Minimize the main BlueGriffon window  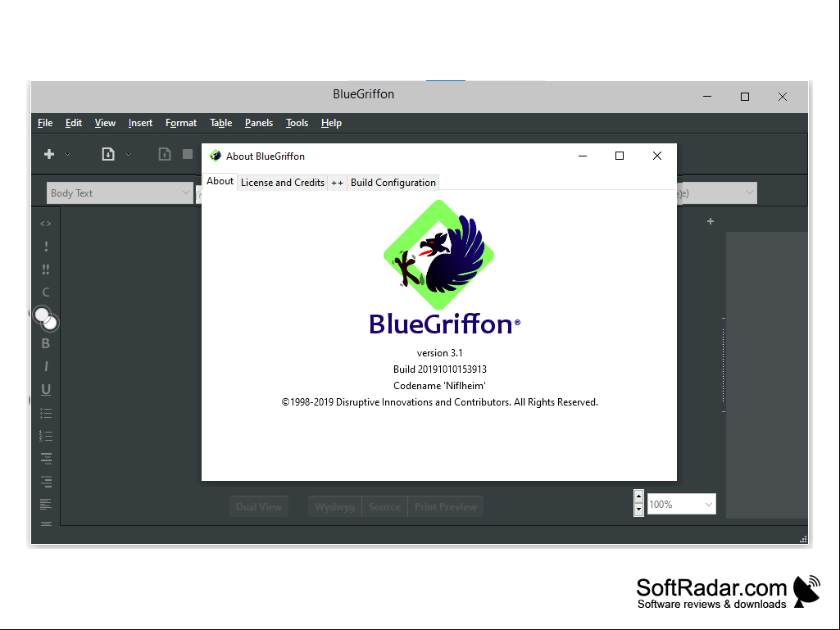pyautogui.click(x=707, y=97)
